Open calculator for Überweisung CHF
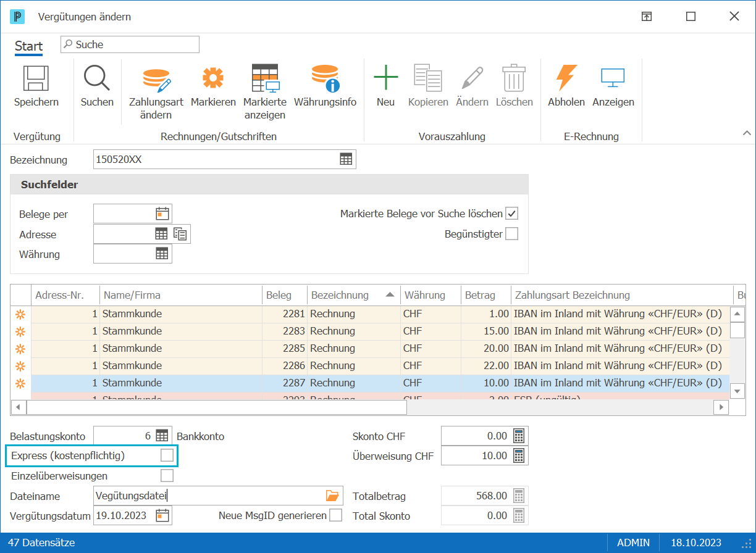This screenshot has height=553, width=756. tap(519, 455)
